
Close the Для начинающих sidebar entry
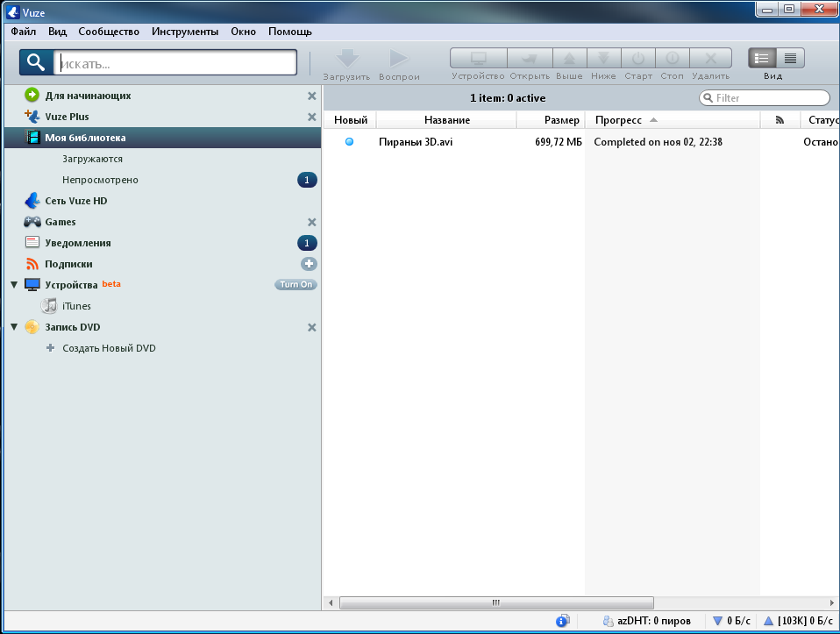312,96
